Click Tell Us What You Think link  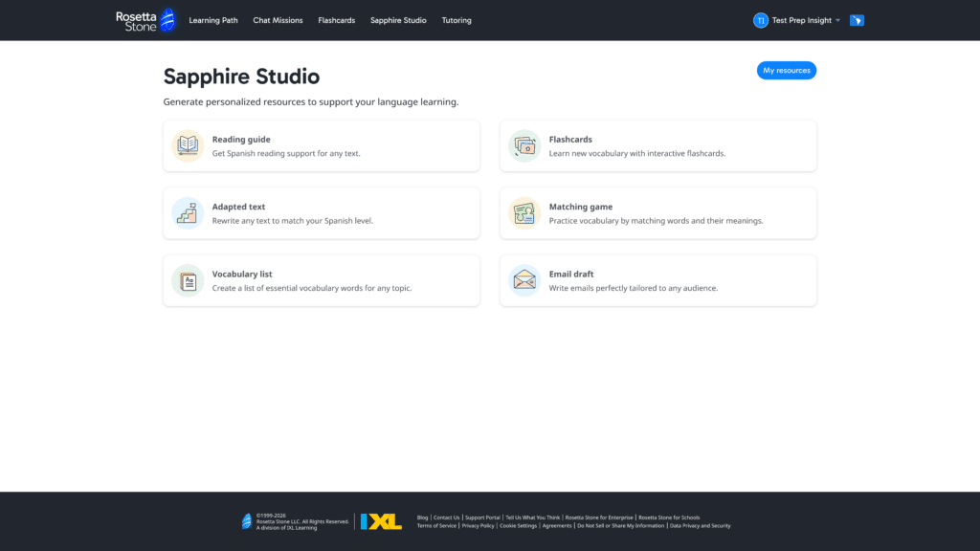[x=532, y=518]
